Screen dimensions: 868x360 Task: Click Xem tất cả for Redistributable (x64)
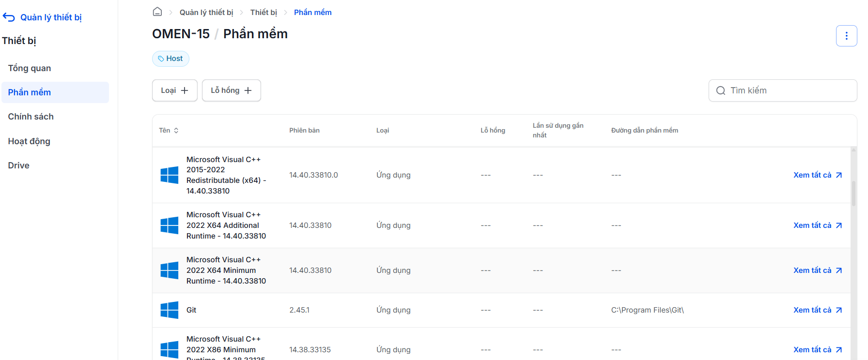pos(818,175)
